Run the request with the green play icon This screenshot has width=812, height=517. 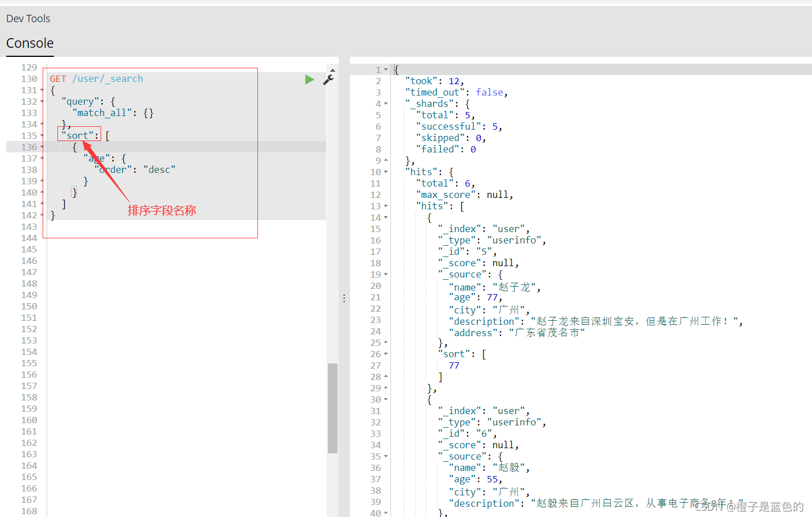pyautogui.click(x=309, y=80)
